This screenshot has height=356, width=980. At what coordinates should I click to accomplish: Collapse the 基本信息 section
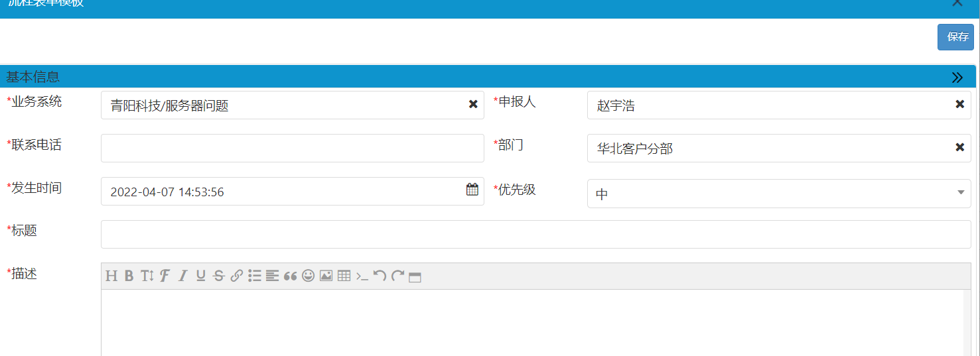tap(957, 77)
